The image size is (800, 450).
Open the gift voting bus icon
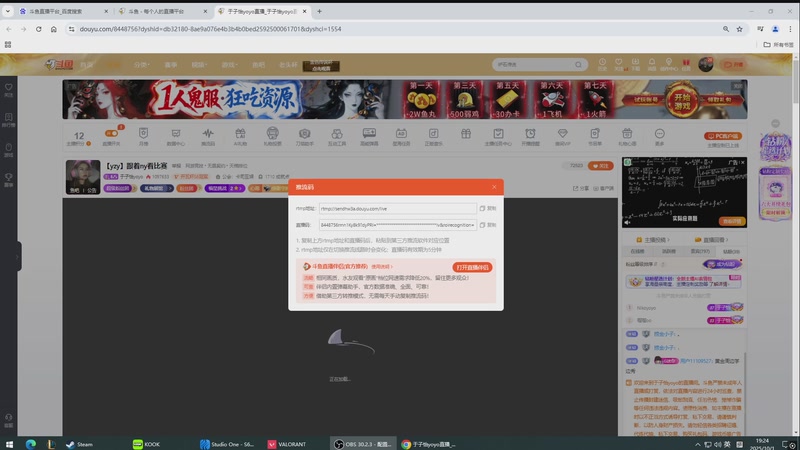pos(272,134)
